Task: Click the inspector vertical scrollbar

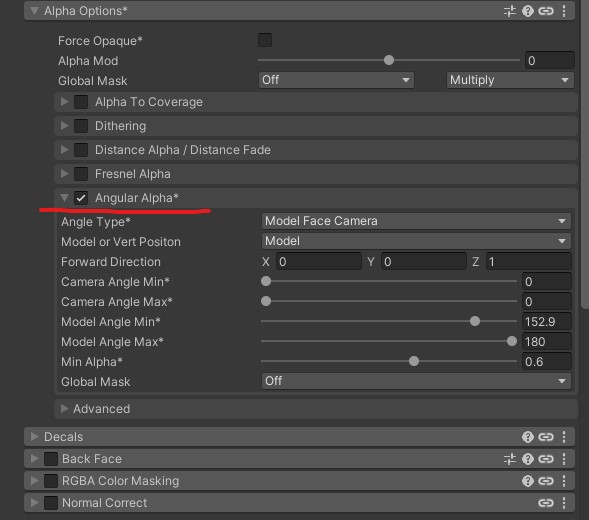Action: click(x=584, y=154)
